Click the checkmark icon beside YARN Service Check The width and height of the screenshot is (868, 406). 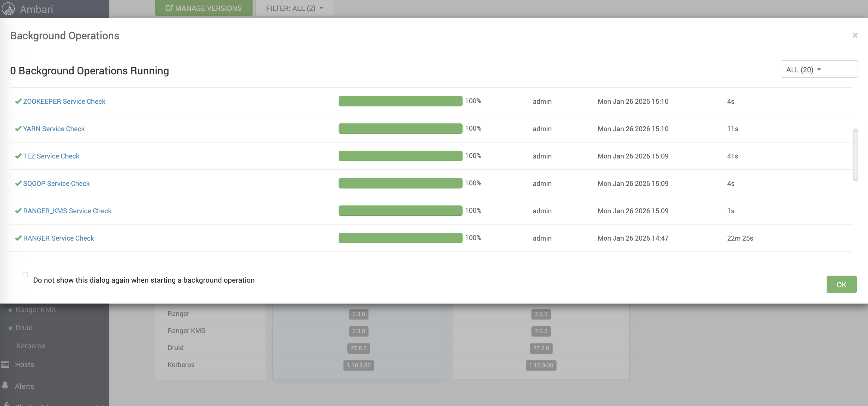coord(18,129)
